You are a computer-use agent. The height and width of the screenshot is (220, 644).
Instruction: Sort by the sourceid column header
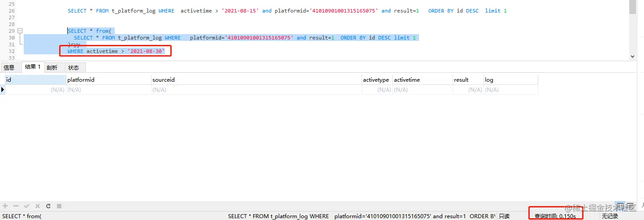click(256, 80)
